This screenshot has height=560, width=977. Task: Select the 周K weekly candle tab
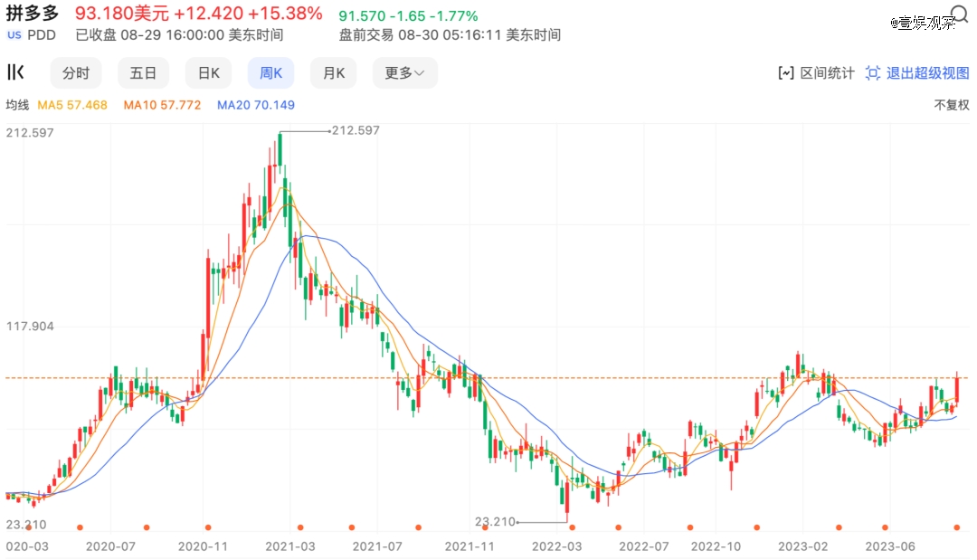point(271,73)
